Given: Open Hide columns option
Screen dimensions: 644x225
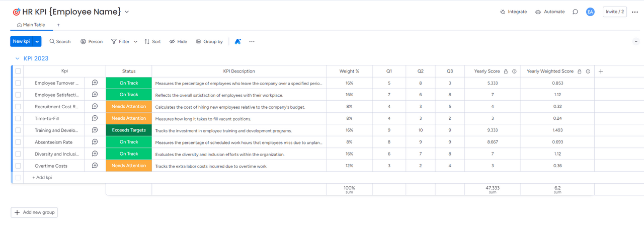Looking at the screenshot, I should point(178,42).
